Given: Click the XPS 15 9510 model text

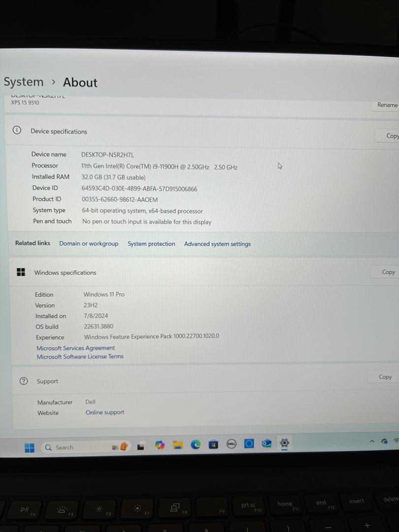Looking at the screenshot, I should tap(25, 102).
